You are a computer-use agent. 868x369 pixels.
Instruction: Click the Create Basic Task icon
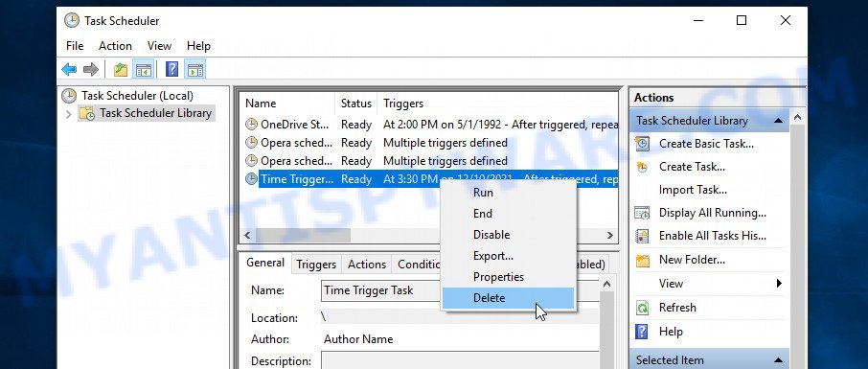point(642,144)
